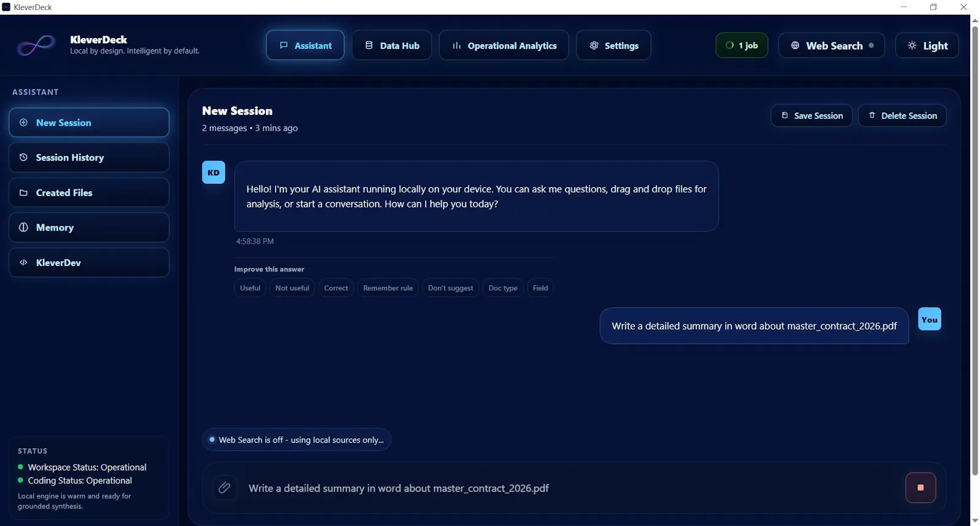Open the Assistant tab
Image resolution: width=980 pixels, height=526 pixels.
coord(305,45)
